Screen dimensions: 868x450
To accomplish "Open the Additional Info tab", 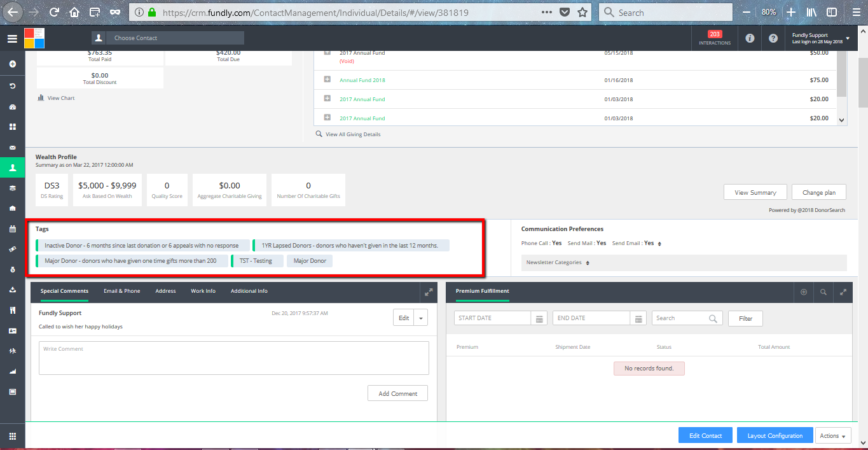I will [249, 291].
